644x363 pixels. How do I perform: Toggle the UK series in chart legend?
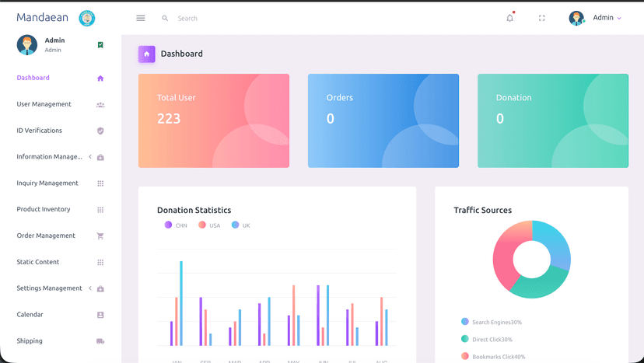pyautogui.click(x=241, y=225)
